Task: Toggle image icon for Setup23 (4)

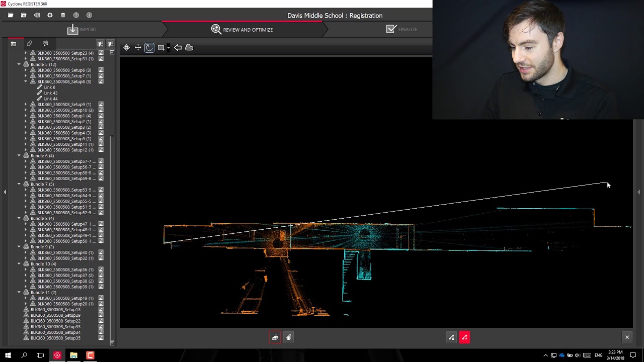Action: 101,53
